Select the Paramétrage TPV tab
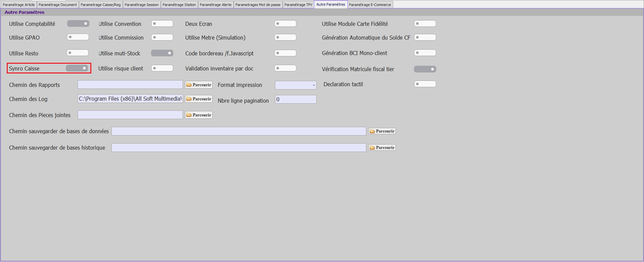644x262 pixels. pos(298,5)
